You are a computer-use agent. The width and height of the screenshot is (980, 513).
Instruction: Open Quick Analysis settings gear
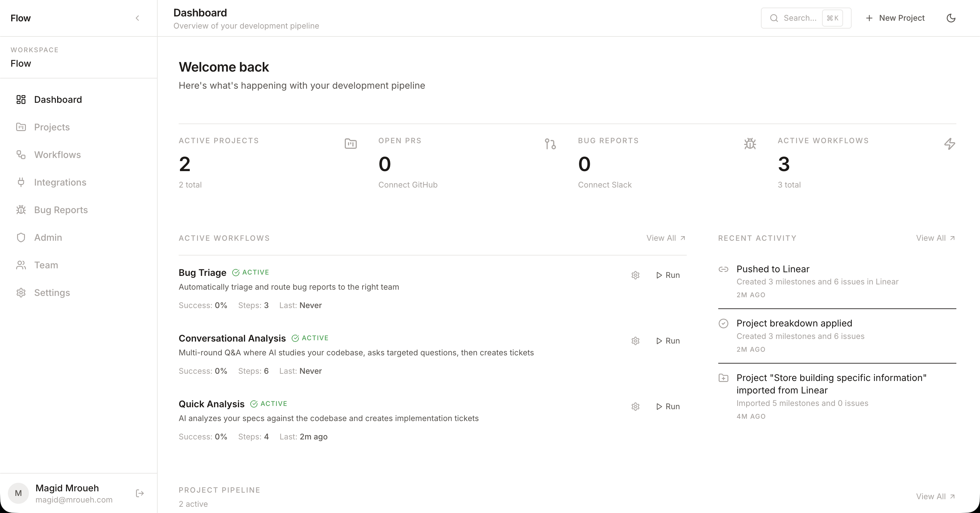tap(635, 407)
